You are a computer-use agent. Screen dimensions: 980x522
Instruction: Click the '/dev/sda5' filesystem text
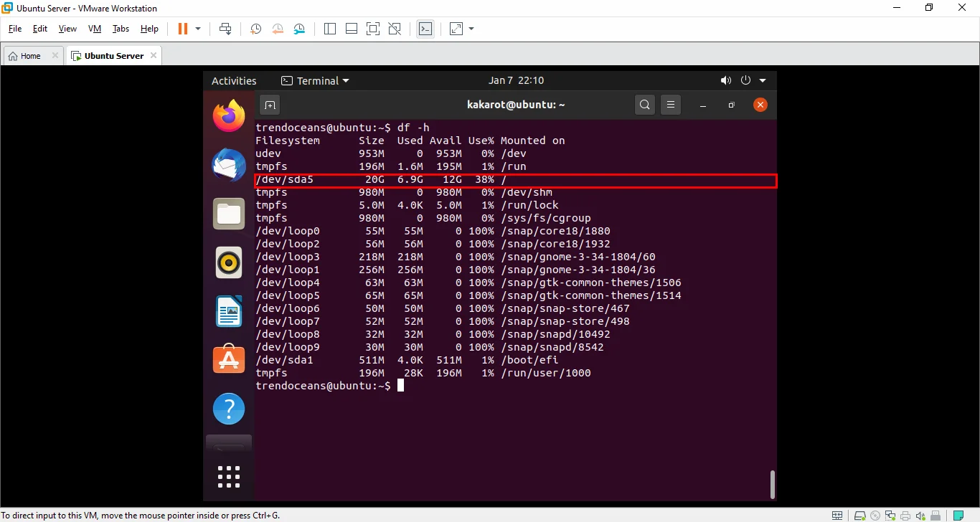285,179
